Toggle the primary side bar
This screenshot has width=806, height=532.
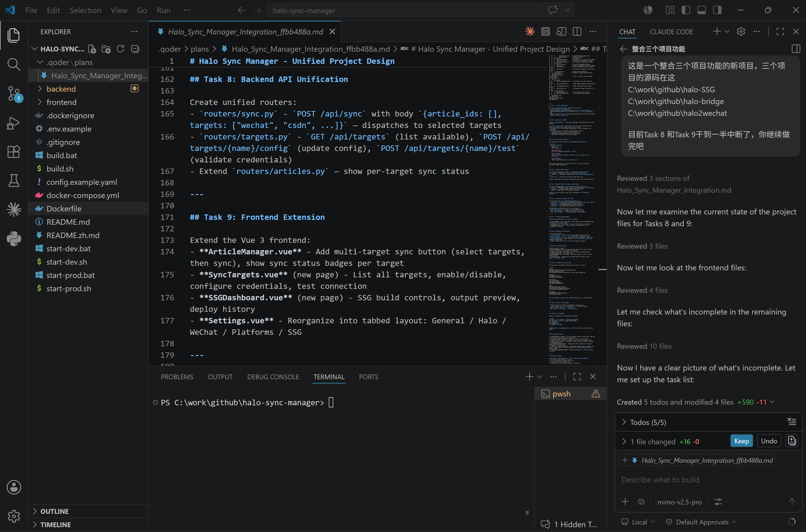click(686, 10)
